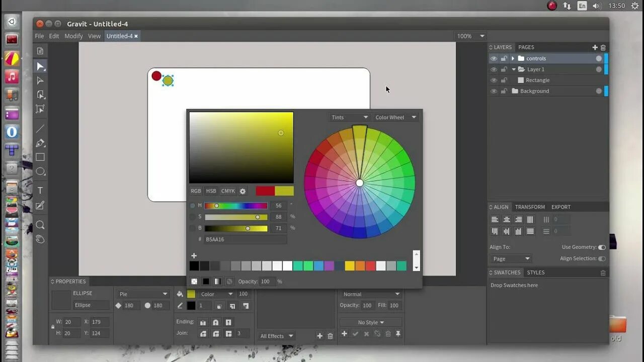
Task: Open the File menu
Action: 39,36
